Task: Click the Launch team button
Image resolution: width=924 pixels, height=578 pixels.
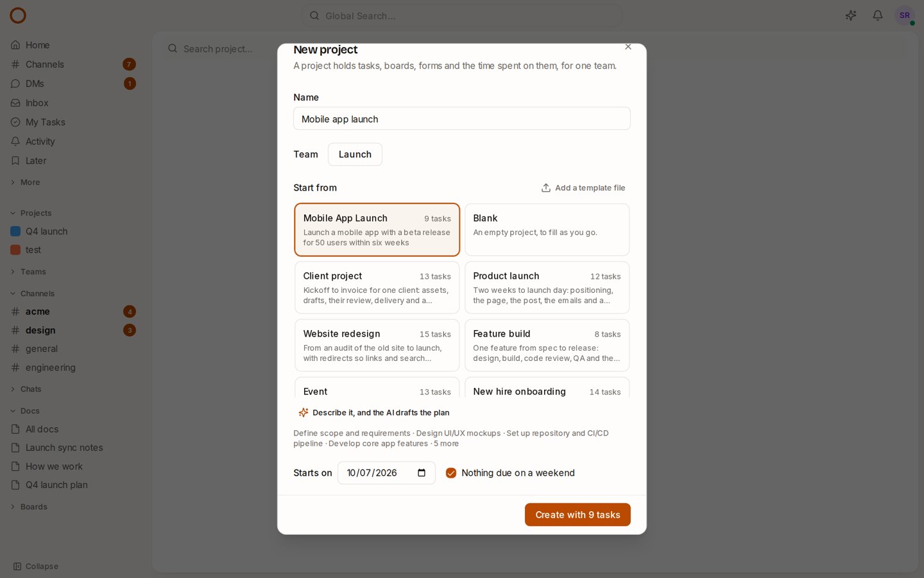Action: (355, 154)
